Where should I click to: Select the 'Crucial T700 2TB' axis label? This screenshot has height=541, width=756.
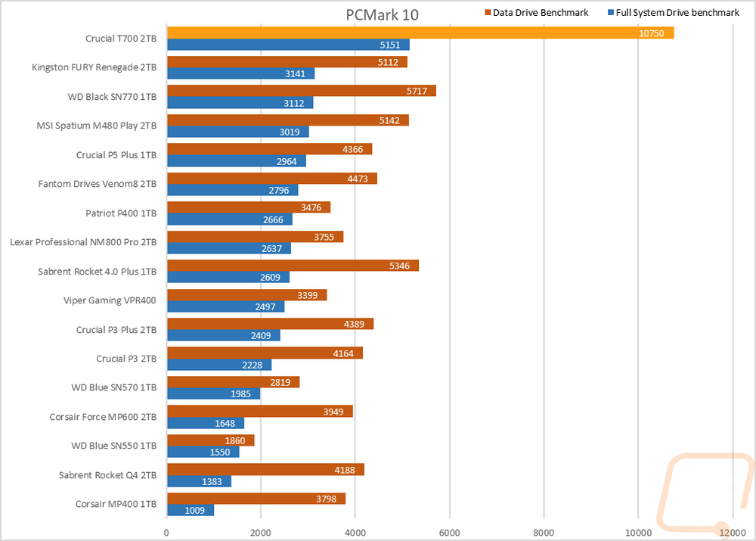121,39
